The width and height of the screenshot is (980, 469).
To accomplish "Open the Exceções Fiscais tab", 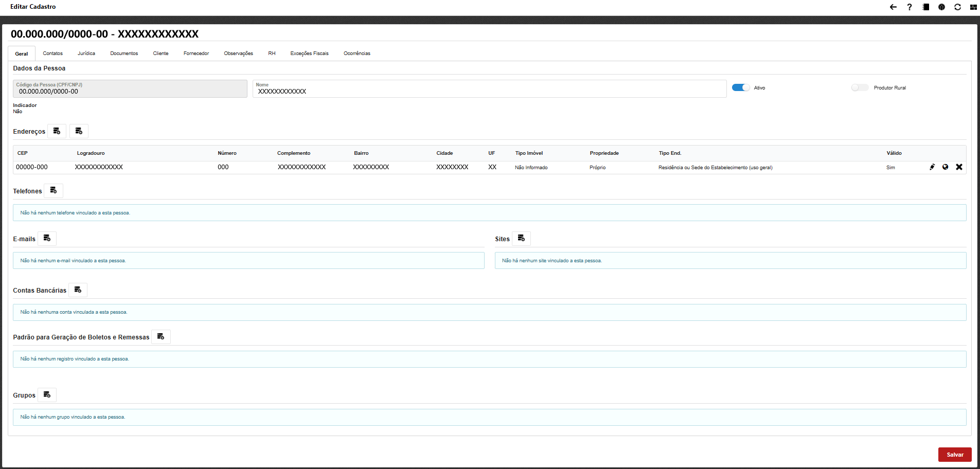I will (309, 53).
